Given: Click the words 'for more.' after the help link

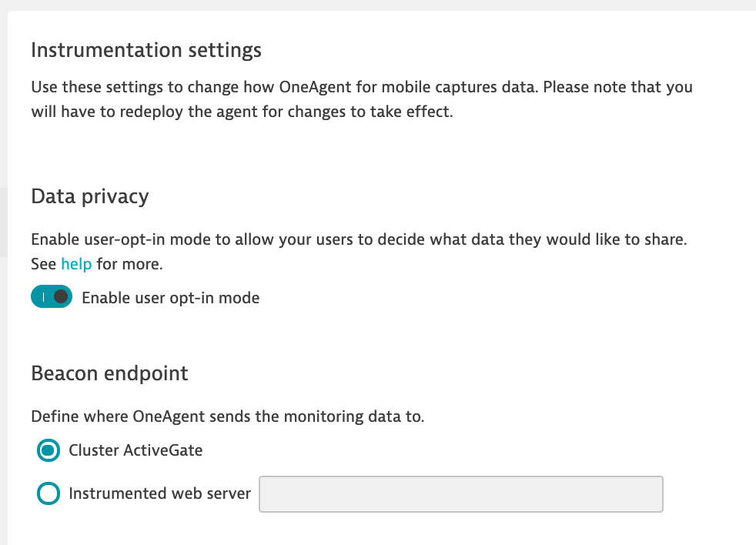Looking at the screenshot, I should point(130,264).
